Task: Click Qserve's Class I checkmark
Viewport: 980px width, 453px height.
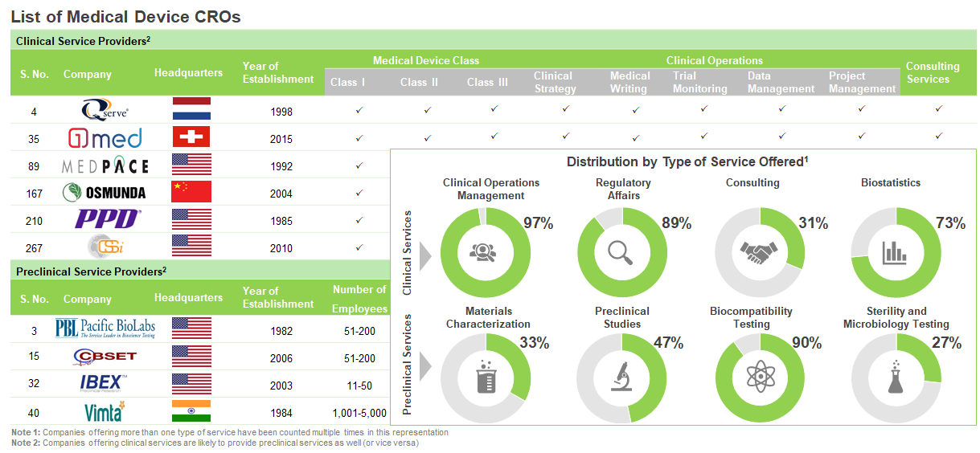Action: point(359,110)
